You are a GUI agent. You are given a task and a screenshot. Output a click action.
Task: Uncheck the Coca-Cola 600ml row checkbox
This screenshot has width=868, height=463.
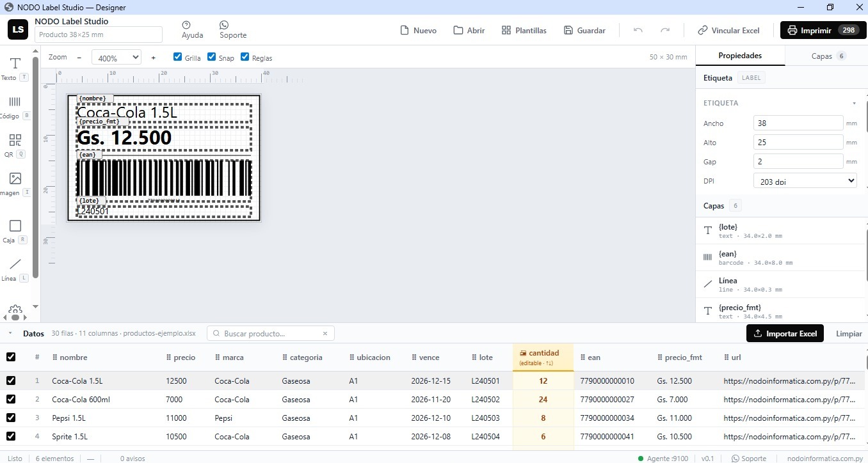click(x=11, y=399)
